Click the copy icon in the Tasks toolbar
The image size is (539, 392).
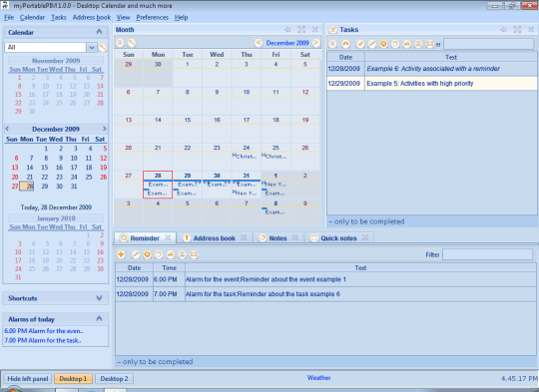coord(395,44)
